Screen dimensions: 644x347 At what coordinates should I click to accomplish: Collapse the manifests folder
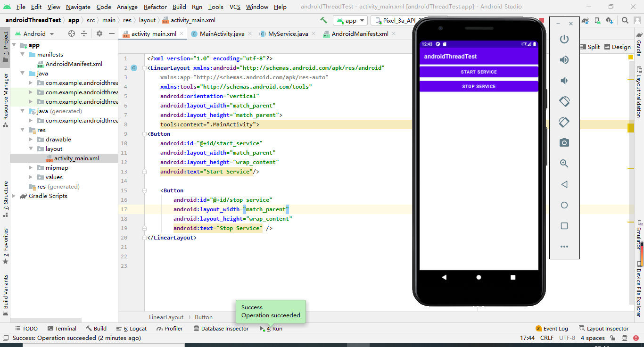[22, 55]
